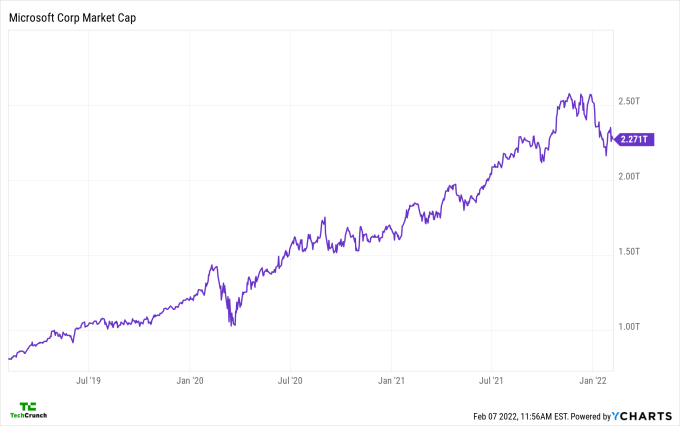
Task: Click the Feb 07 2022 timestamp text
Action: [x=528, y=415]
